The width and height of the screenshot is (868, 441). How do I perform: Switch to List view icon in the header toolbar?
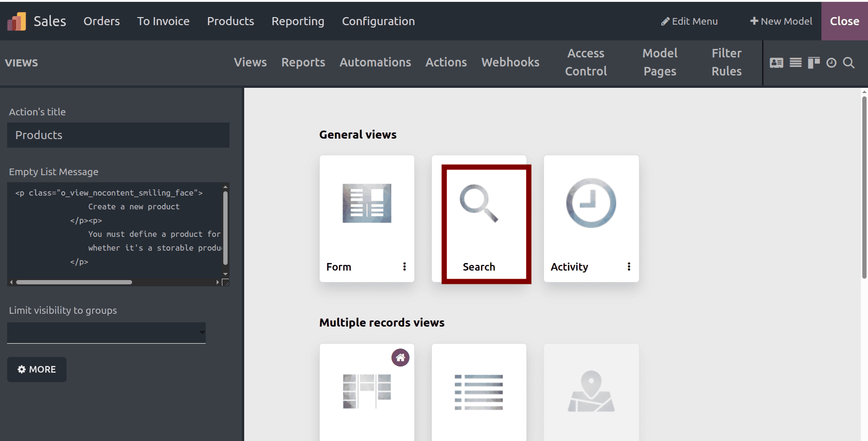click(795, 63)
